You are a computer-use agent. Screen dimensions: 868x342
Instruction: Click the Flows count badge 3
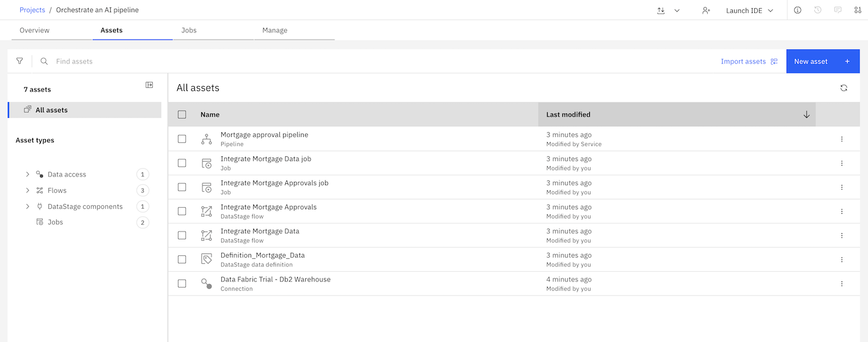pos(142,191)
